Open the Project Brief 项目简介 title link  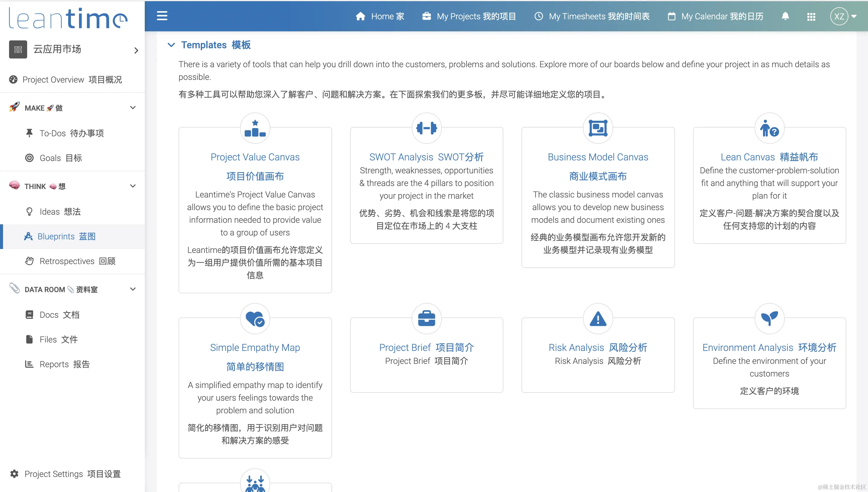426,347
